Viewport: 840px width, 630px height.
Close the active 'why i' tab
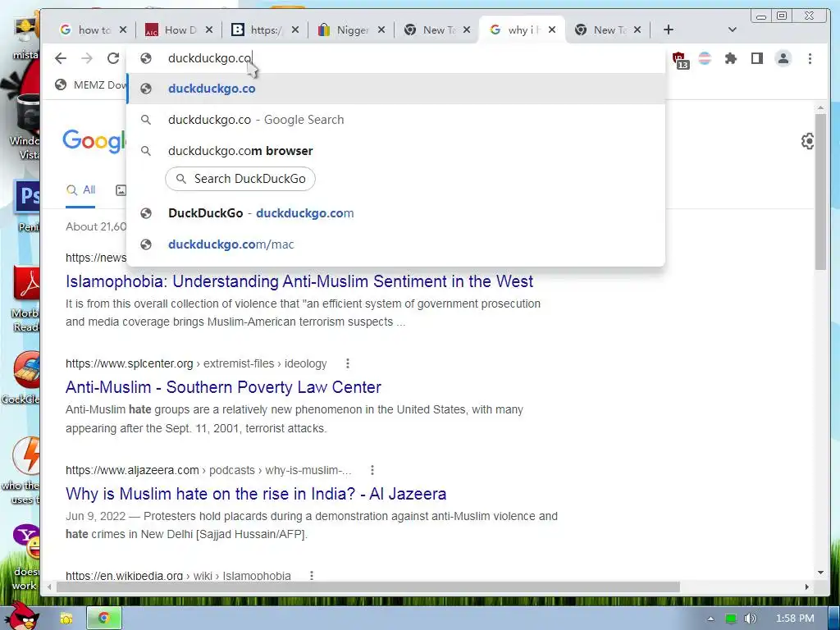[552, 30]
